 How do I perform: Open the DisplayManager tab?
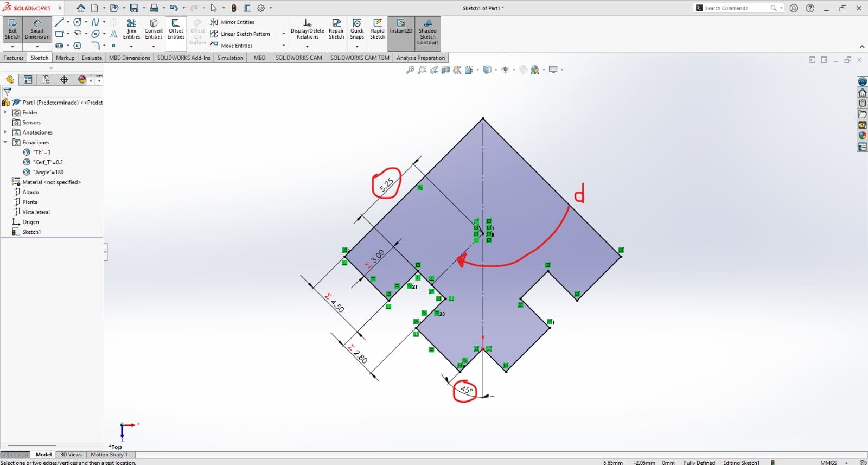(x=82, y=80)
